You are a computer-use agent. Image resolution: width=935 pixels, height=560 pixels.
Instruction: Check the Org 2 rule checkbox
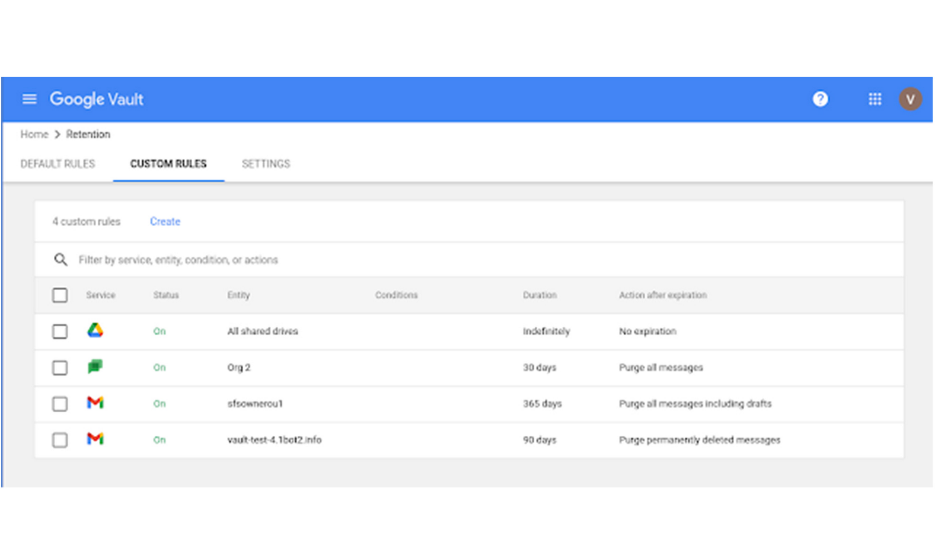coord(60,368)
